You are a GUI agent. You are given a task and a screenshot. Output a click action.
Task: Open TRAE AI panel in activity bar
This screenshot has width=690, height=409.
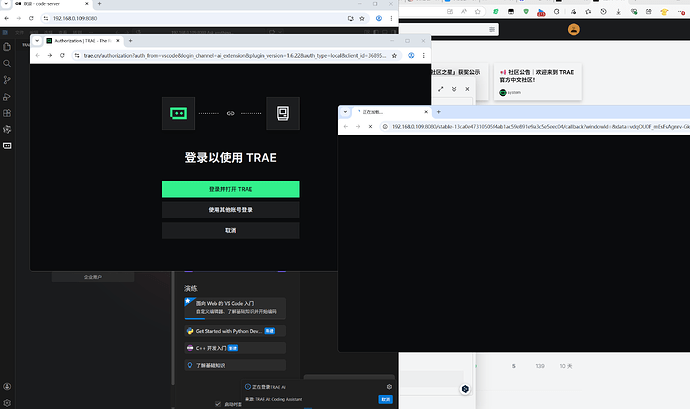click(7, 146)
